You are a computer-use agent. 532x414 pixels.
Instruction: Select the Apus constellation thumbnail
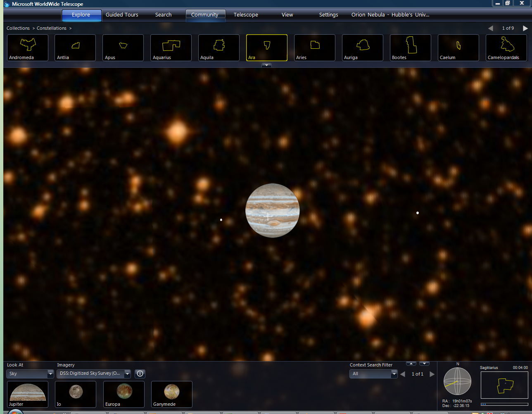click(x=123, y=48)
